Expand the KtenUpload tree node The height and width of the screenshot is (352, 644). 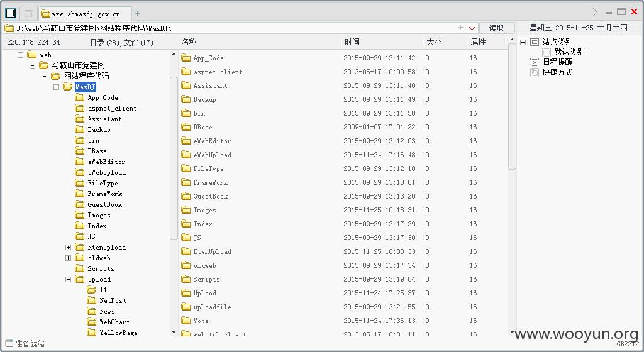coord(68,247)
